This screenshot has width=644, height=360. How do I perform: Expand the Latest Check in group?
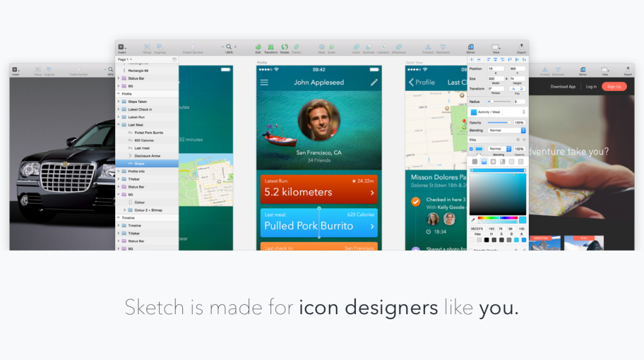[x=119, y=109]
